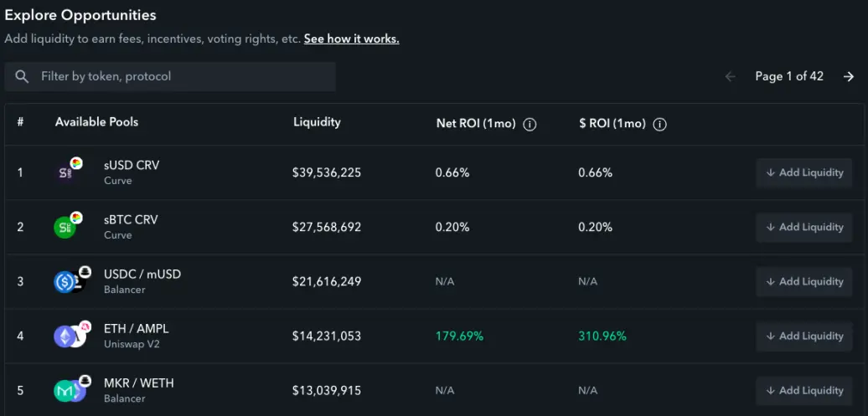
Task: Select the sUSD CRV pool name
Action: (132, 165)
